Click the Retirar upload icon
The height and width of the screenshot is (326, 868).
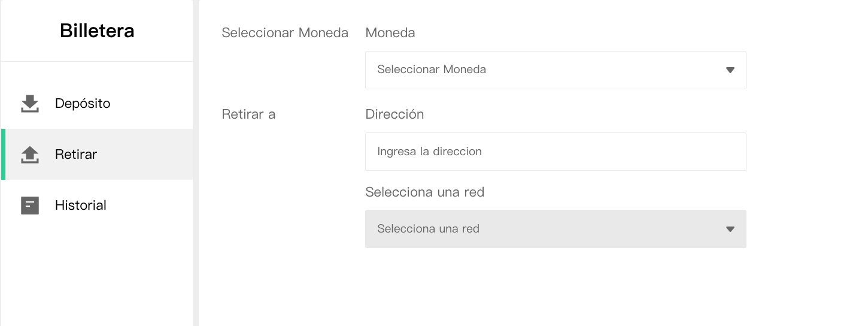30,155
